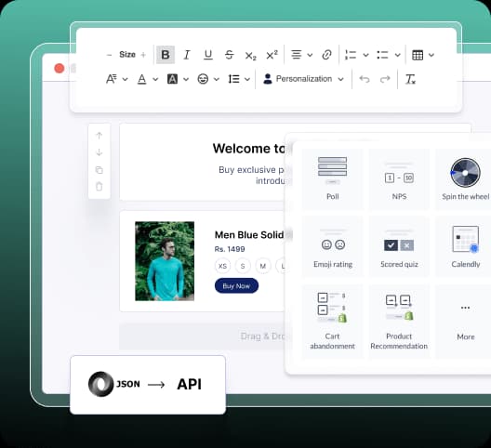
Task: Toggle Bold formatting in the toolbar
Action: click(166, 55)
